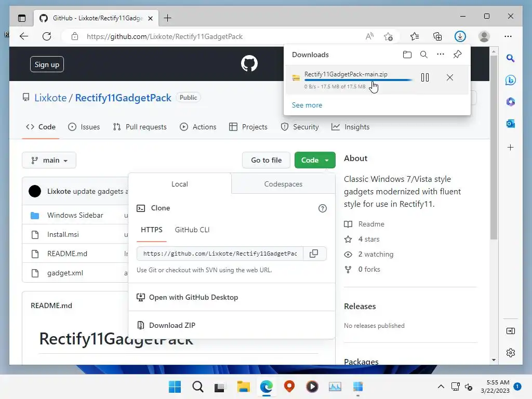
Task: Open Rectify11GadgetPack repository link
Action: click(x=123, y=98)
